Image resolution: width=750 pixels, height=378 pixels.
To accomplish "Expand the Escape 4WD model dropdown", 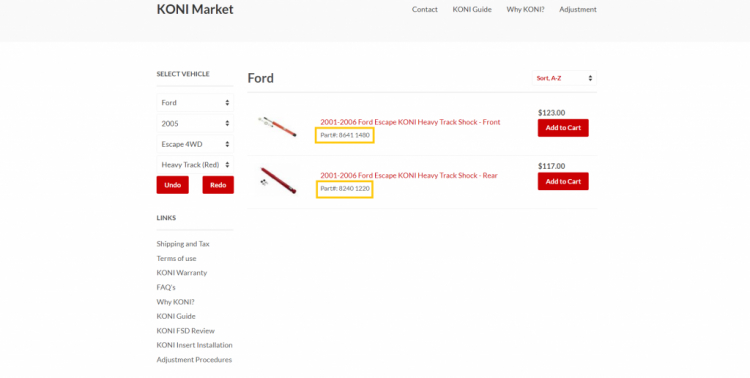I will [x=195, y=144].
